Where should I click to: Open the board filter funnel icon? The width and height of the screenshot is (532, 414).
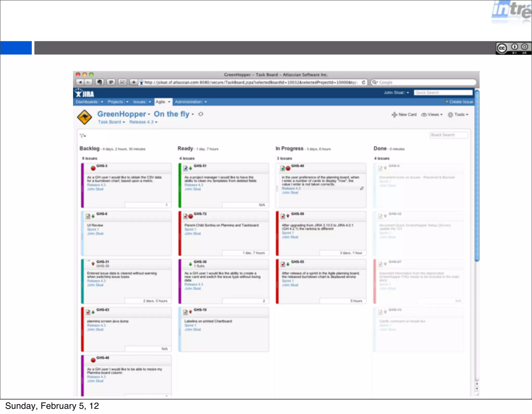pyautogui.click(x=82, y=136)
